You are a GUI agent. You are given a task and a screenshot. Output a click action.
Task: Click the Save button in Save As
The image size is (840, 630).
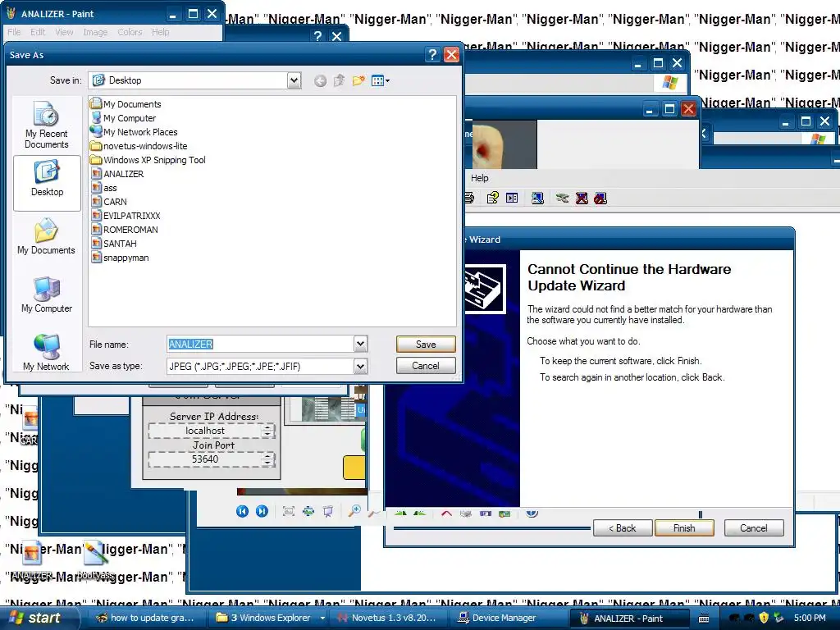click(426, 344)
